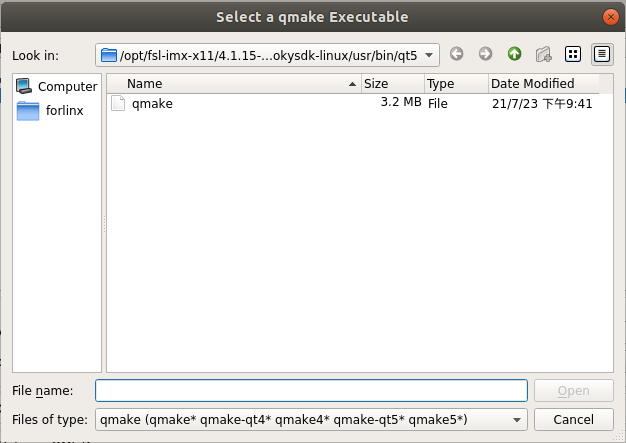The width and height of the screenshot is (626, 443).
Task: Sort files by Type column
Action: click(455, 84)
